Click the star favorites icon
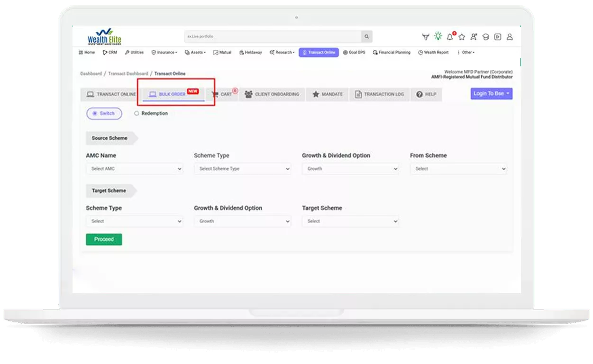Viewport: 593px width, 364px height. [x=462, y=37]
